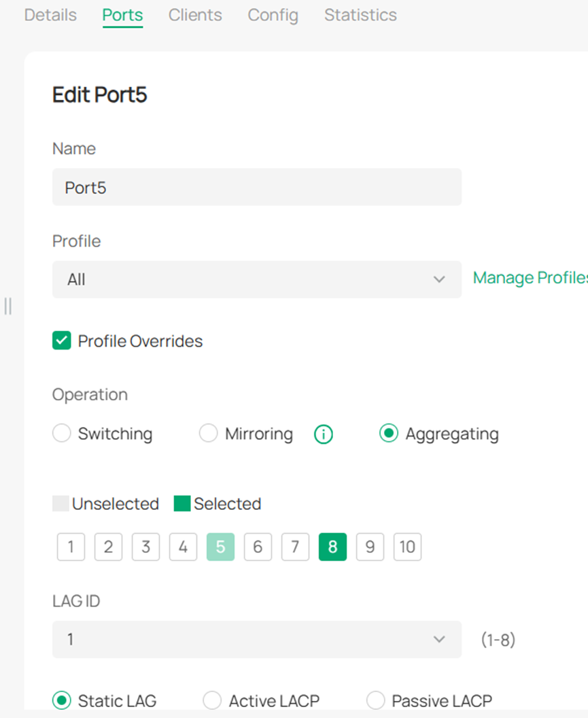
Task: Switch to the Details tab
Action: (50, 15)
